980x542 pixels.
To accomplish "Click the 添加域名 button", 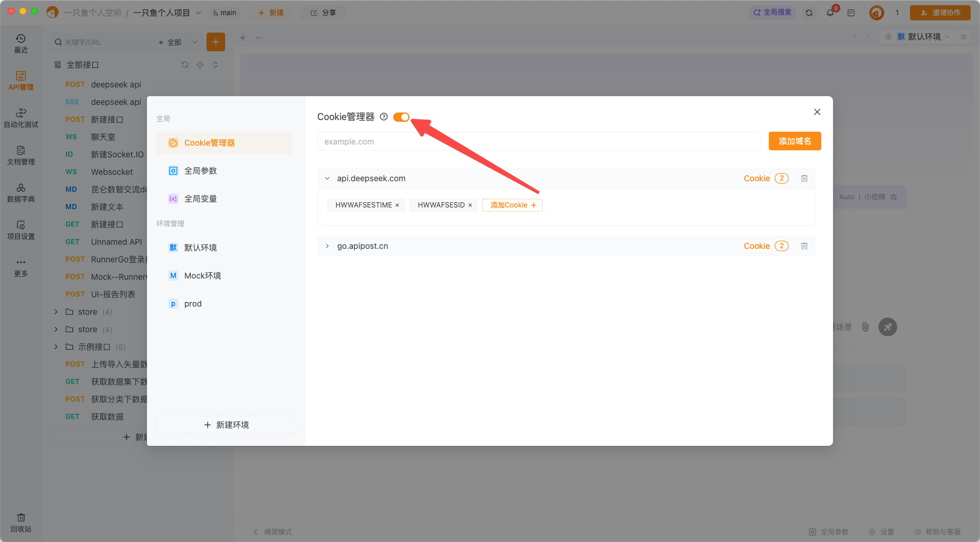I will [x=794, y=141].
